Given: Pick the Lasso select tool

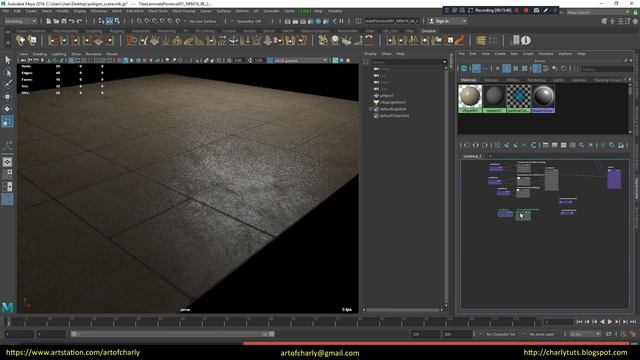Looking at the screenshot, I should pyautogui.click(x=7, y=73).
